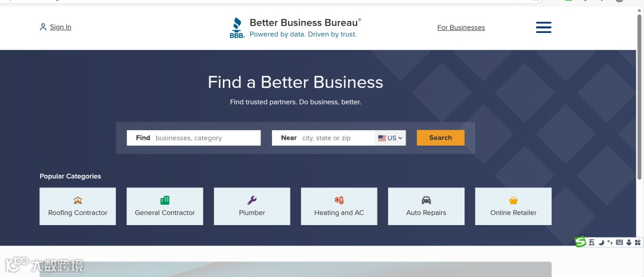
Task: Click the Better Business Bureau title text
Action: click(304, 22)
